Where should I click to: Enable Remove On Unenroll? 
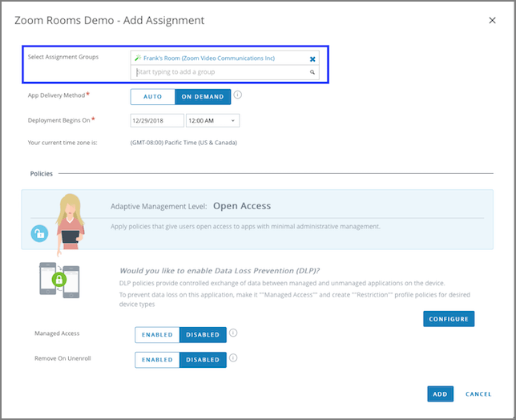coord(157,360)
